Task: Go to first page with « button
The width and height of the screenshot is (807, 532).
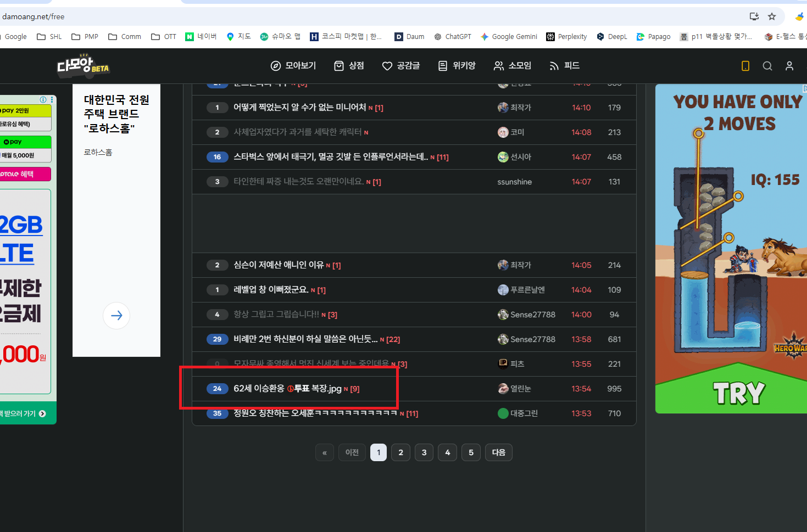Action: [325, 452]
